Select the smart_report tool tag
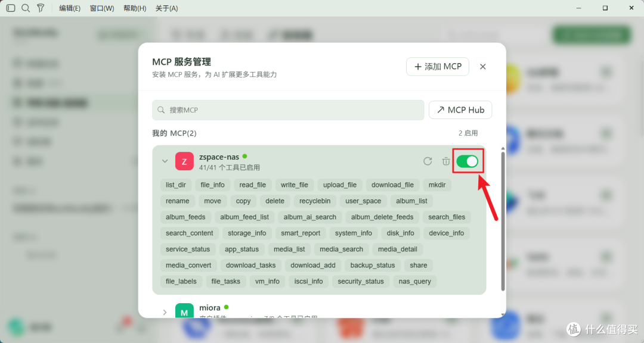 click(301, 233)
